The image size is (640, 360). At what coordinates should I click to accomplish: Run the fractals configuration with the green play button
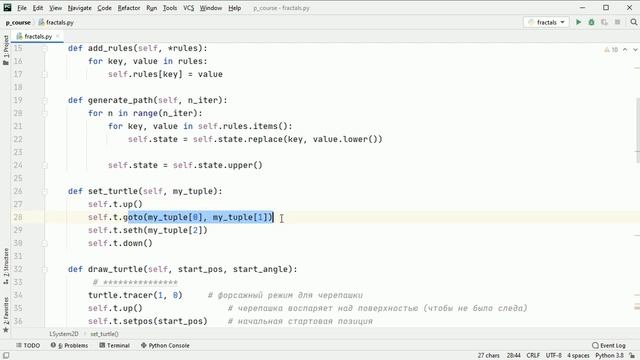pyautogui.click(x=578, y=22)
